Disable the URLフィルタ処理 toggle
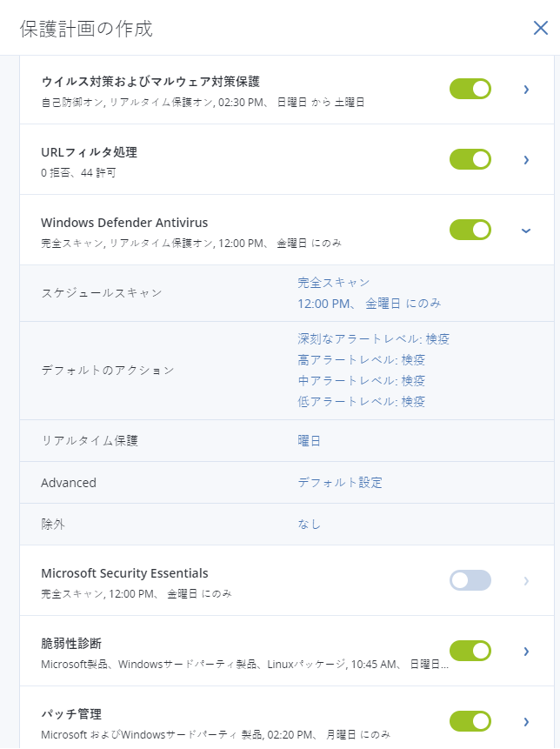The height and width of the screenshot is (749, 560). (x=470, y=159)
